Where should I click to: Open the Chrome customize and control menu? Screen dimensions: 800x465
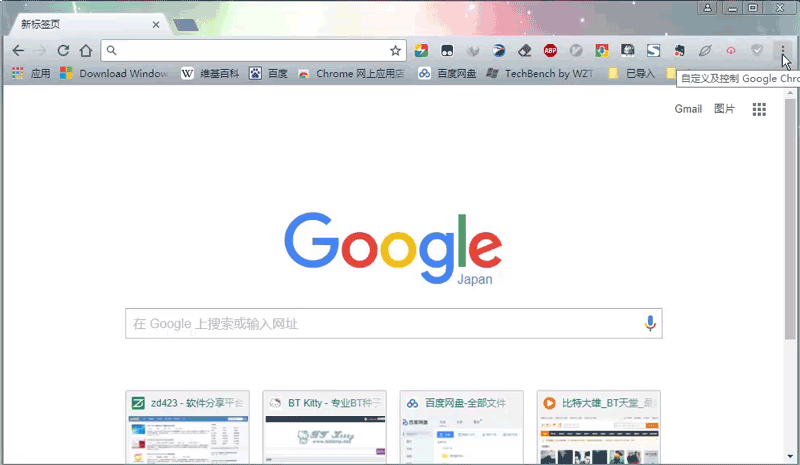[783, 51]
